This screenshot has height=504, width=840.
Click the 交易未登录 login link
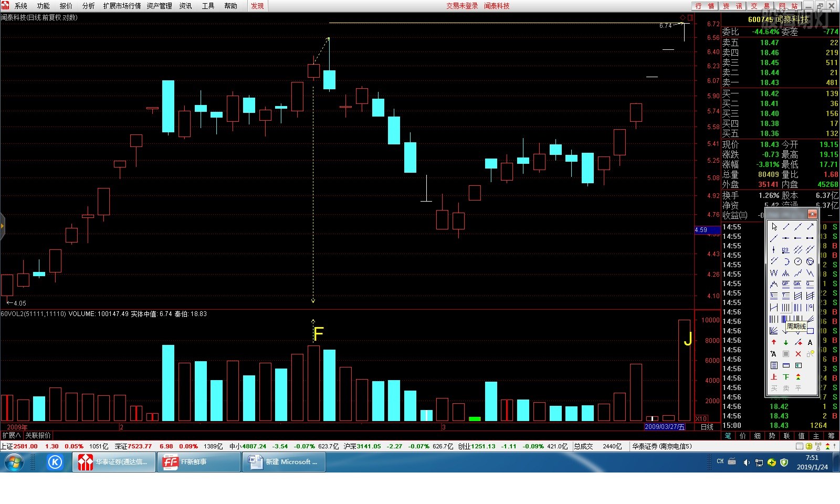462,6
